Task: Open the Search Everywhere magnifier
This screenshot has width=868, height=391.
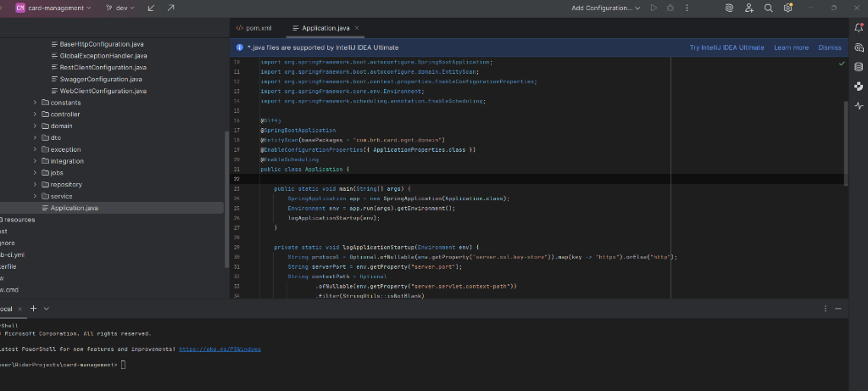Action: coord(769,8)
